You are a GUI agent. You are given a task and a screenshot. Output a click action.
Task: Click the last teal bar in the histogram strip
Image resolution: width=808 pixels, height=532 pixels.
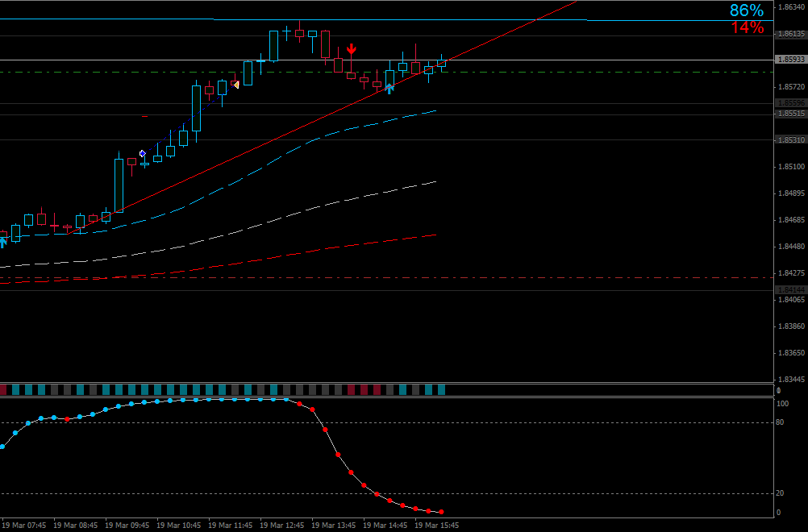(x=442, y=389)
